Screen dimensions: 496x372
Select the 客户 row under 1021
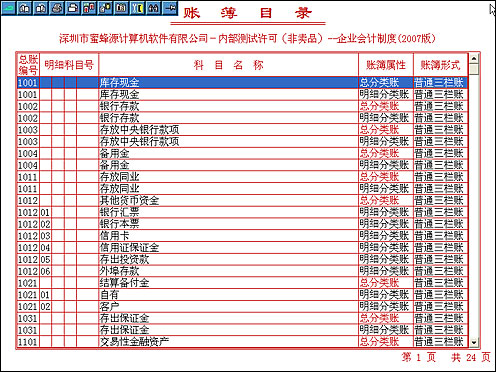tap(242, 306)
